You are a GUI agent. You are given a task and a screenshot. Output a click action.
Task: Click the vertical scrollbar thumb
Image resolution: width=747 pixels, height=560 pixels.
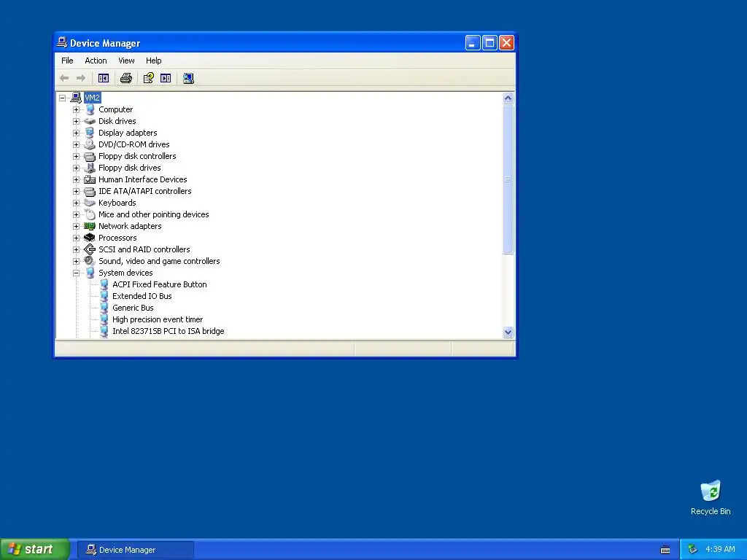(x=508, y=179)
